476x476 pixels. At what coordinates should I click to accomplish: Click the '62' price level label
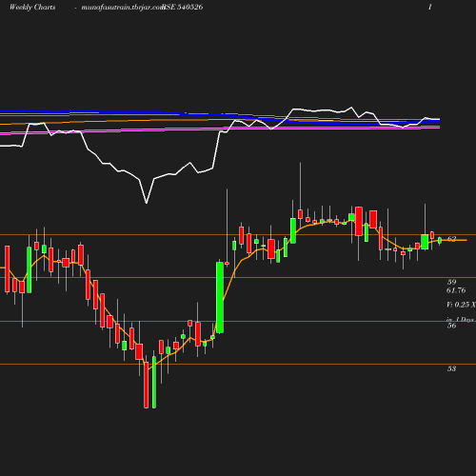click(451, 239)
